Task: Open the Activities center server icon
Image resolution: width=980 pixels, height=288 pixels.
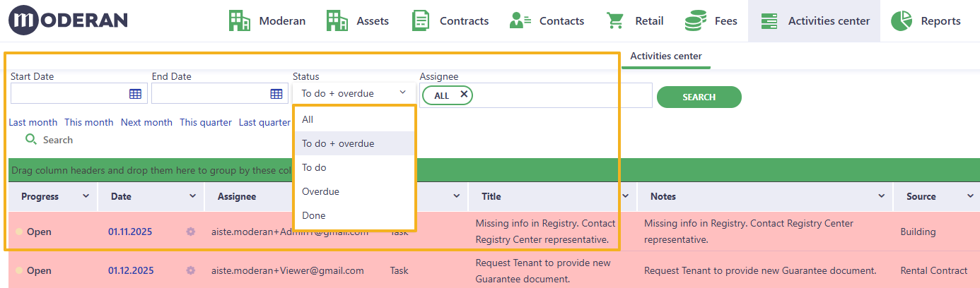Action: (769, 21)
